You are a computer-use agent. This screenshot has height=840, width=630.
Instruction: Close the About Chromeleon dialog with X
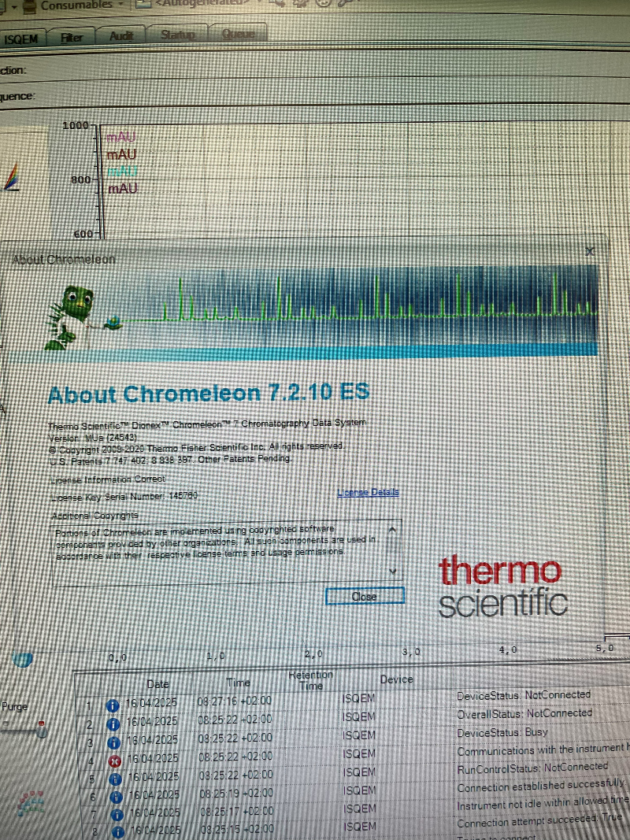point(590,250)
